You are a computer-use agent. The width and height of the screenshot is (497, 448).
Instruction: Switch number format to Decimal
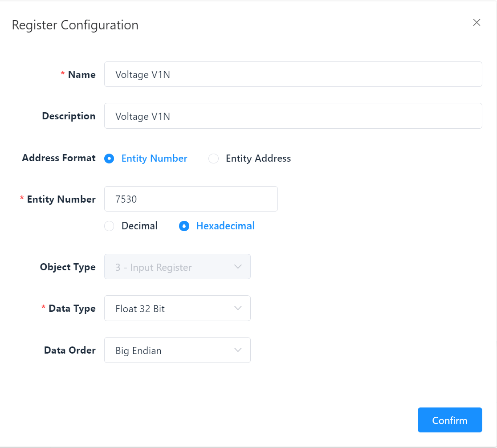(109, 226)
